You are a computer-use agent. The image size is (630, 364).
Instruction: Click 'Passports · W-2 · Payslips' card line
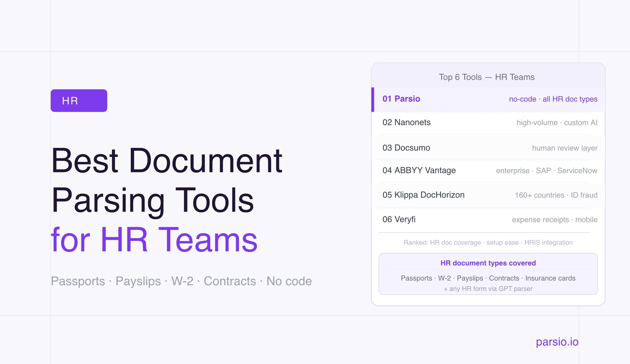pyautogui.click(x=488, y=278)
